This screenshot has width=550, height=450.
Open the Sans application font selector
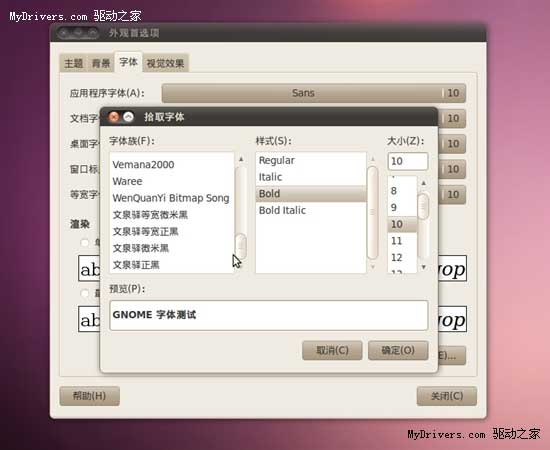(x=314, y=93)
